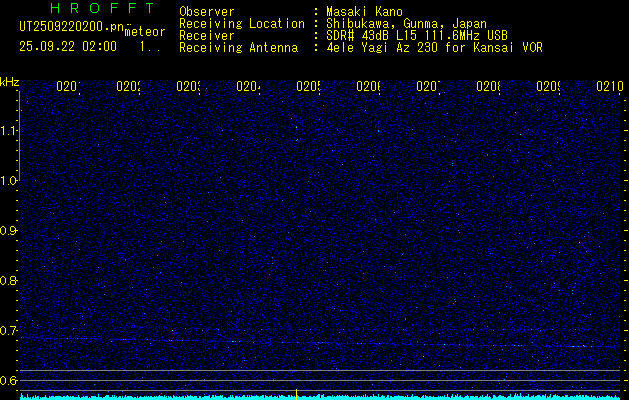The width and height of the screenshot is (629, 400).
Task: Click the 0.7 frequency axis tick
Action: pos(9,331)
